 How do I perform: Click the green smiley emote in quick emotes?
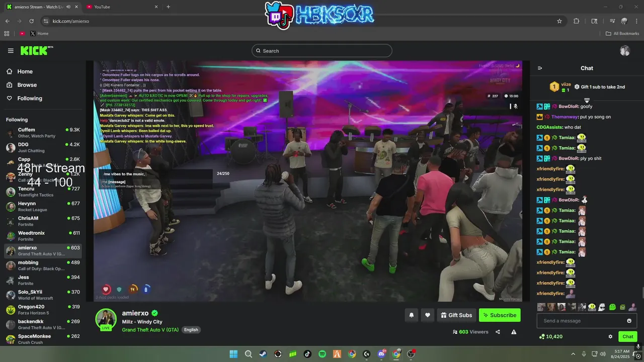[612, 307]
